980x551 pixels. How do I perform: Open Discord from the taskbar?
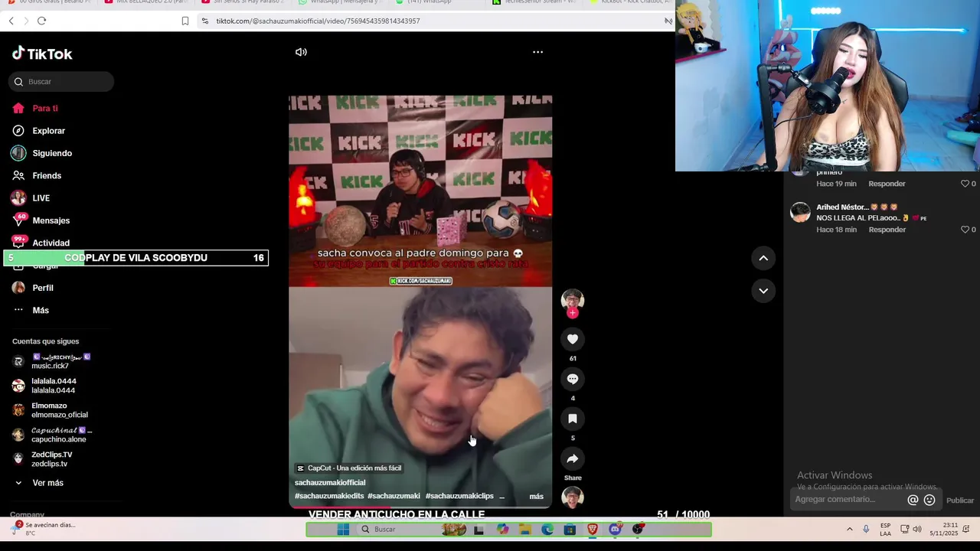[x=615, y=530]
